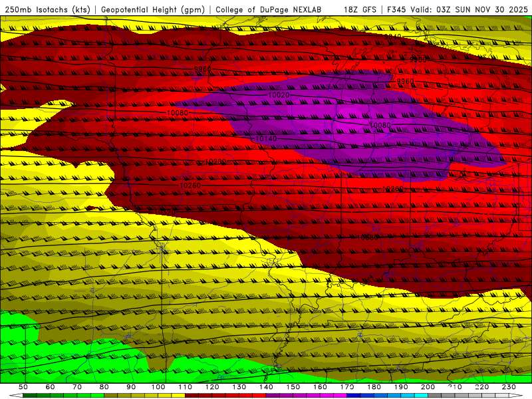Click the 'F345' forecast hour text

(x=396, y=9)
